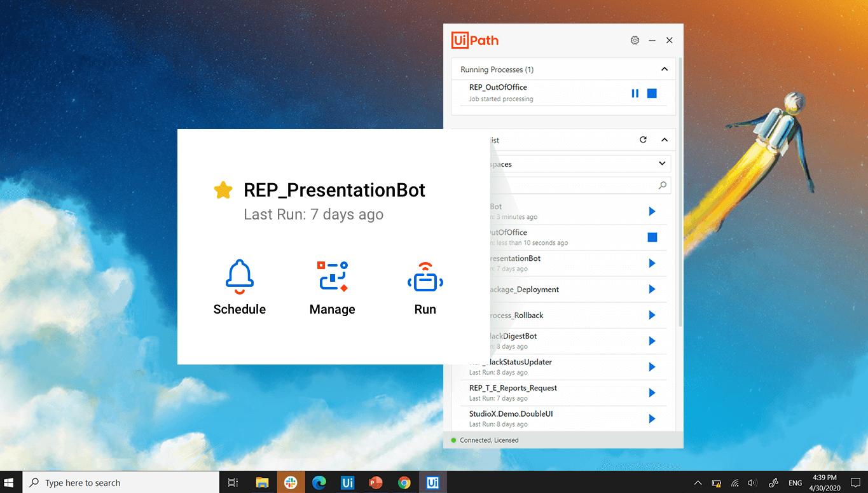The image size is (868, 493).
Task: Select the Process_Rollback row text
Action: click(x=516, y=316)
